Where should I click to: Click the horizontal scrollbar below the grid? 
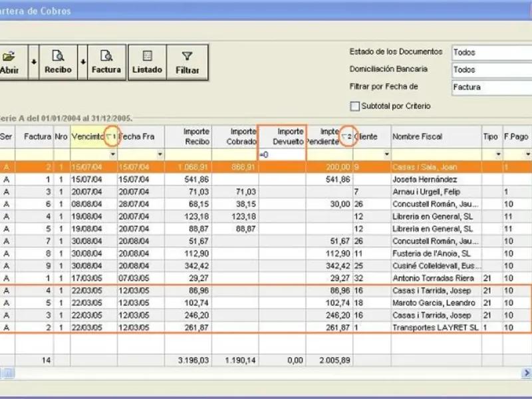pyautogui.click(x=266, y=372)
